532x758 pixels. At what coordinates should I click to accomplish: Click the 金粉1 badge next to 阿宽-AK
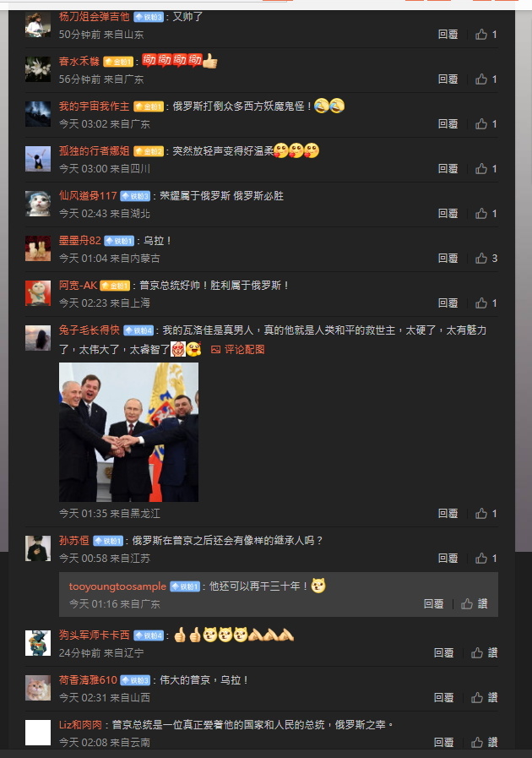[x=115, y=286]
